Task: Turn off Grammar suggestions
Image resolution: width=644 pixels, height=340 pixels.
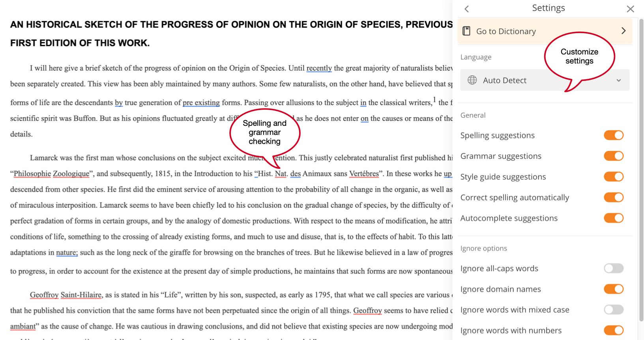Action: 614,156
